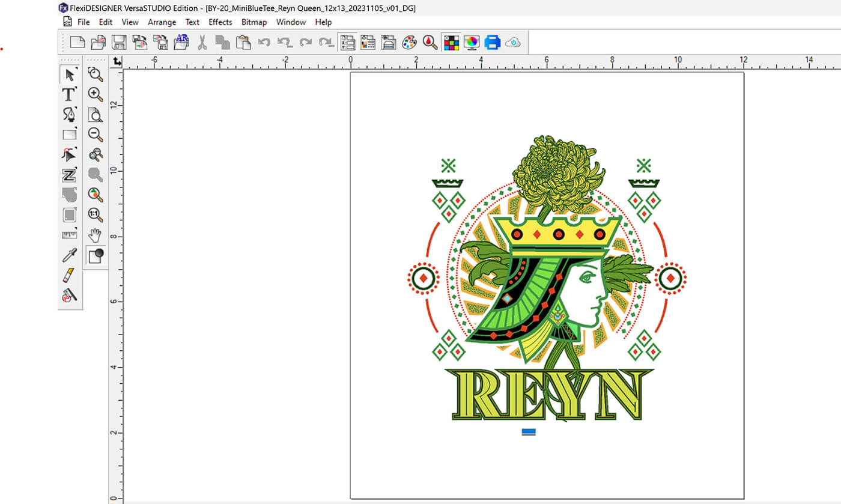
Task: Click the multiple undo stepped-arrow icon
Action: pyautogui.click(x=285, y=42)
